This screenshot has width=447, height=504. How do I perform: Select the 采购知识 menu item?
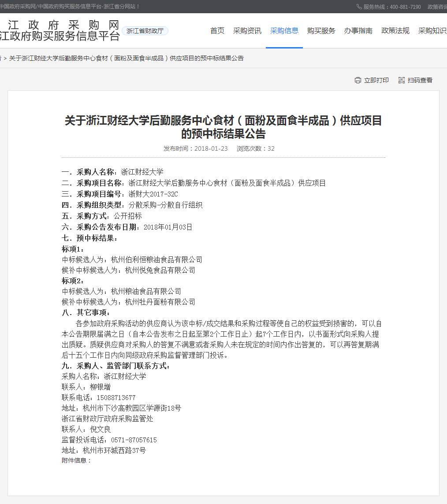tap(432, 31)
